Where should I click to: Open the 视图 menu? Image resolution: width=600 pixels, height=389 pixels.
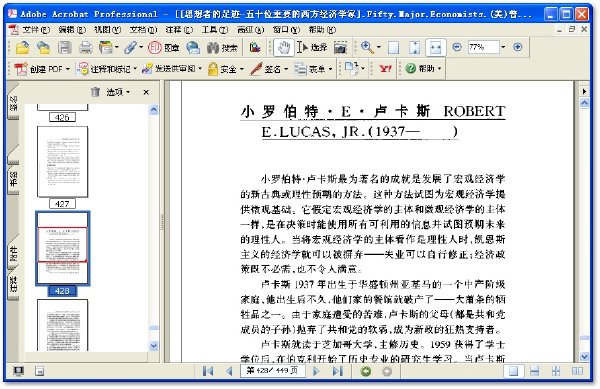point(108,29)
